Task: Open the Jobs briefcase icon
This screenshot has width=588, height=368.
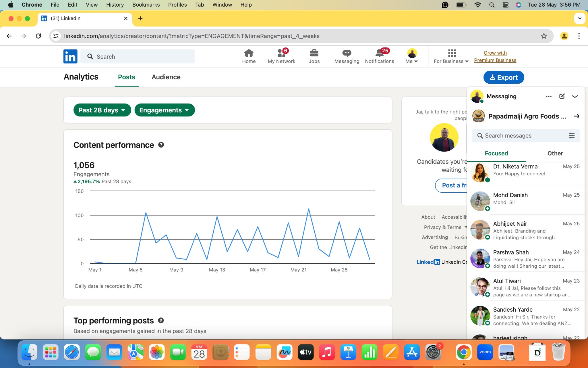Action: click(x=314, y=56)
